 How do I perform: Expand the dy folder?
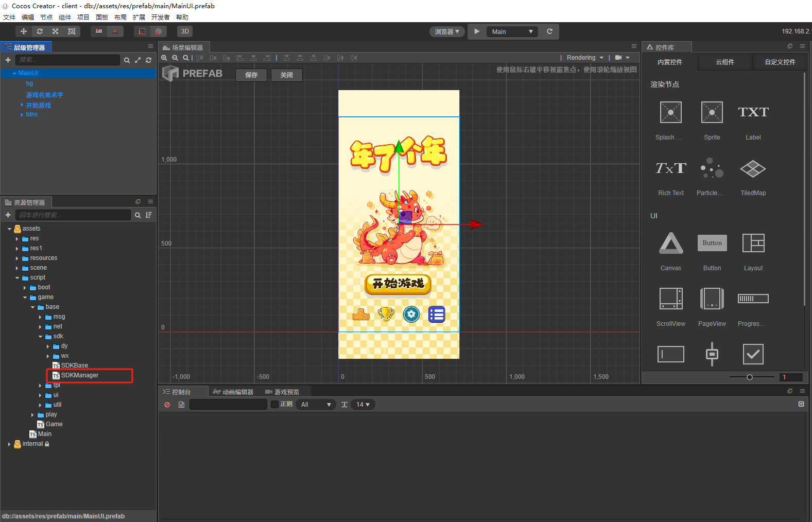tap(48, 346)
